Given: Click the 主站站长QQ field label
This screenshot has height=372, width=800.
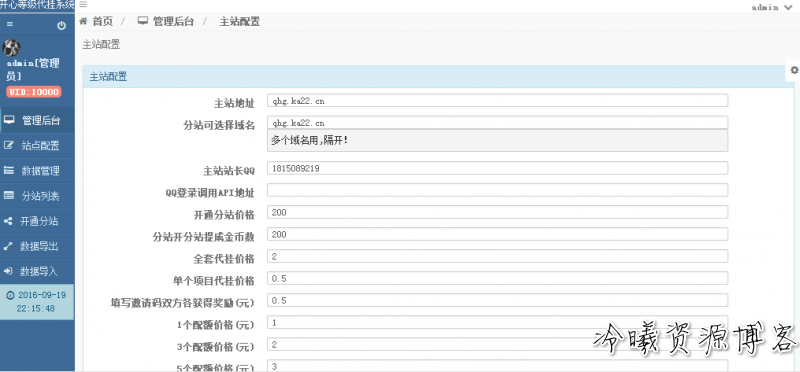Looking at the screenshot, I should [229, 170].
